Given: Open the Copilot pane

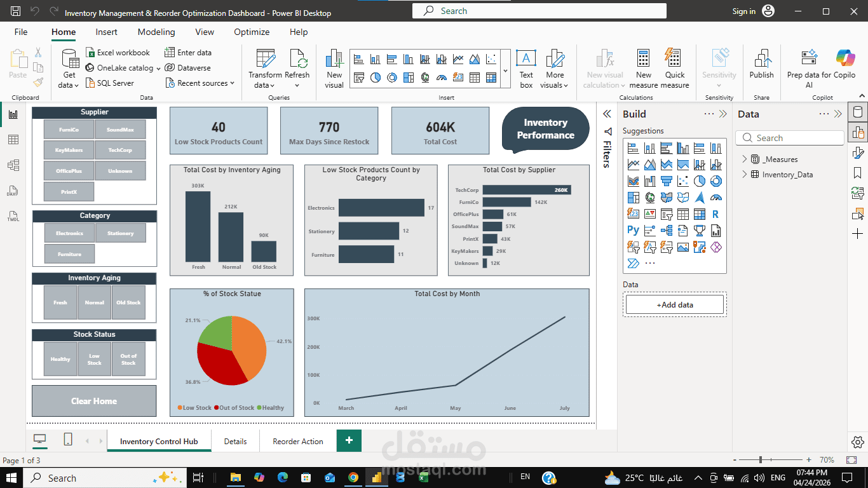Looking at the screenshot, I should (x=845, y=65).
